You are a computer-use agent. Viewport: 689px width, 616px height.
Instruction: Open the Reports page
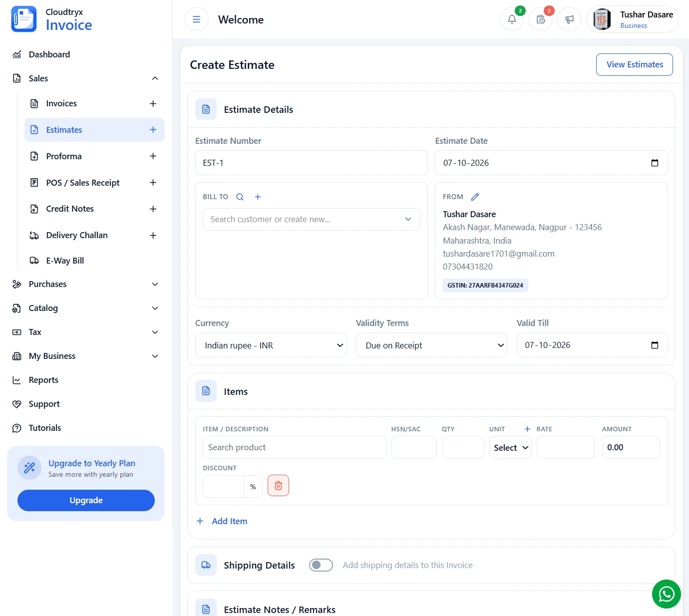tap(43, 380)
